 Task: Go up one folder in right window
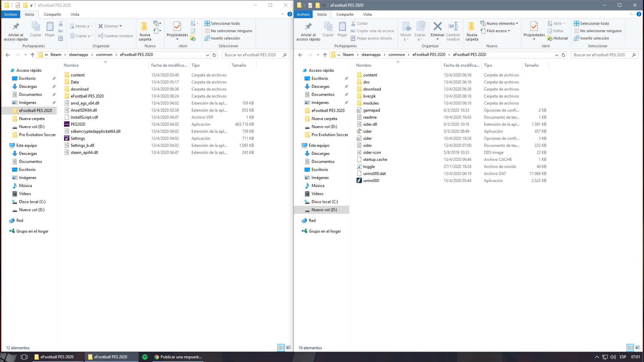tap(325, 55)
